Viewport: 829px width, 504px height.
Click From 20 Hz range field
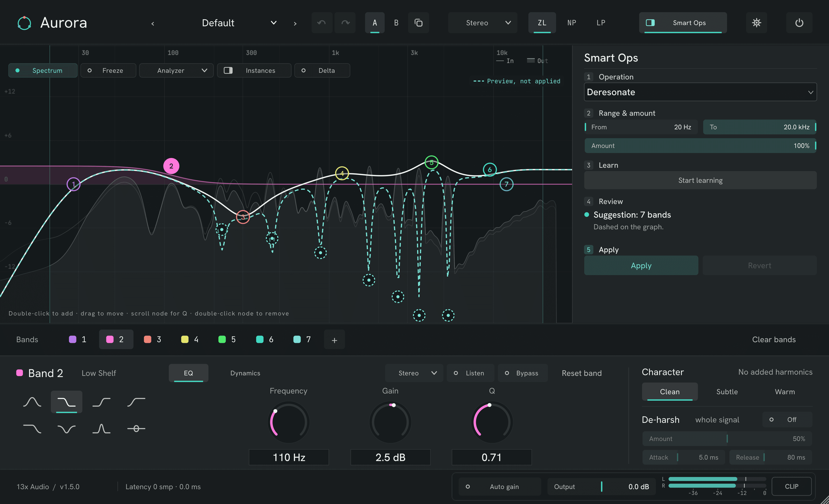641,127
